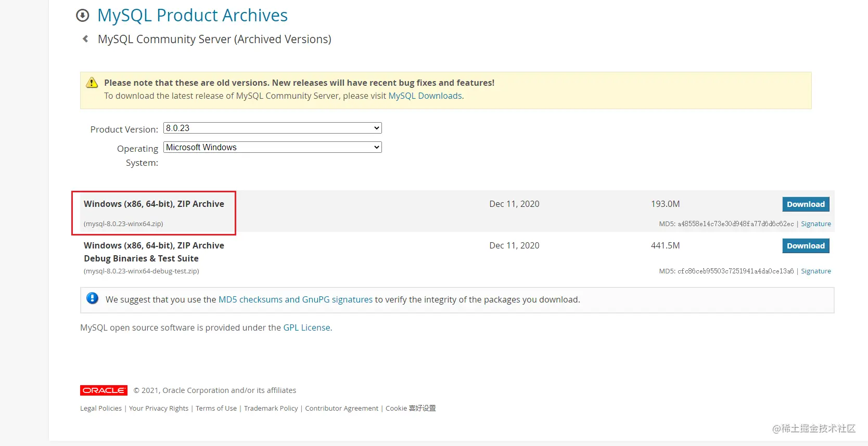The height and width of the screenshot is (446, 868).
Task: Click the blue info icon by the checksum suggestion
Action: point(92,298)
